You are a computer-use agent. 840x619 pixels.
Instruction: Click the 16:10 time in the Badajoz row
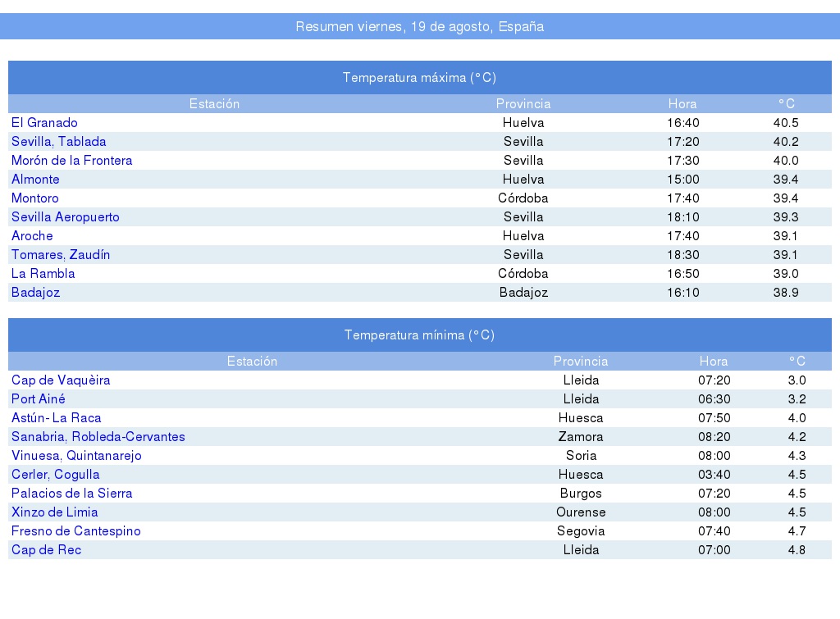[683, 293]
